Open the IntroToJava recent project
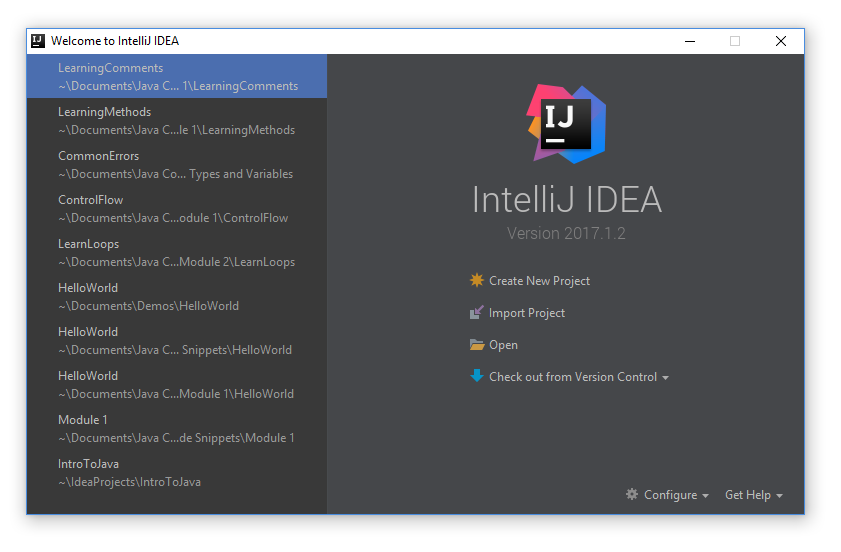This screenshot has width=841, height=552. pos(177,472)
